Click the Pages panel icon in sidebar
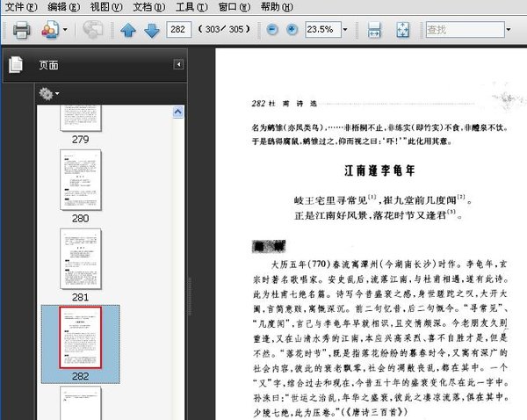Image resolution: width=527 pixels, height=420 pixels. [x=16, y=65]
